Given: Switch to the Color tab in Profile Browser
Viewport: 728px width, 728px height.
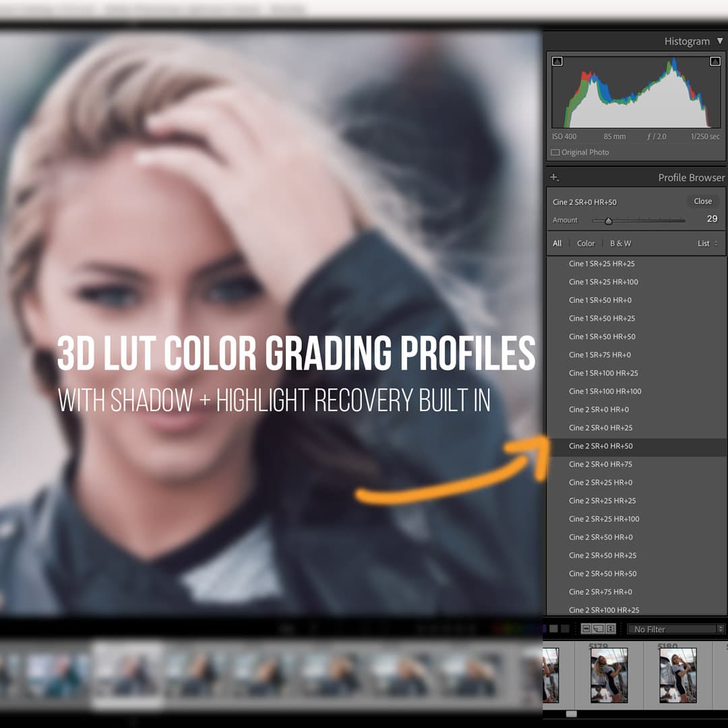Looking at the screenshot, I should click(x=585, y=243).
